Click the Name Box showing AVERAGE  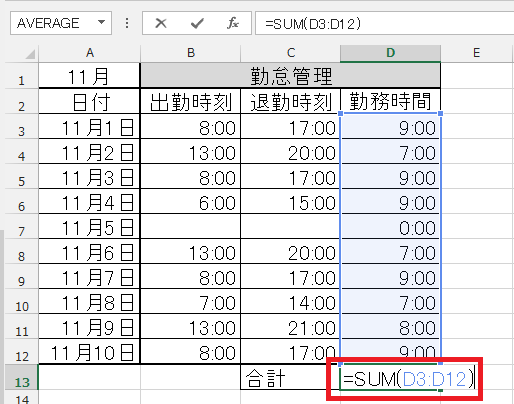61,23
